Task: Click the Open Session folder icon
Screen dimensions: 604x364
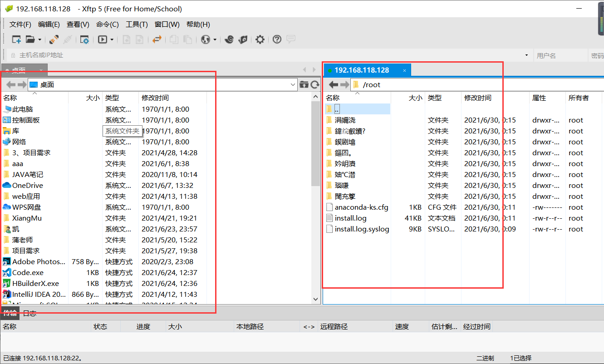Action: [30, 39]
